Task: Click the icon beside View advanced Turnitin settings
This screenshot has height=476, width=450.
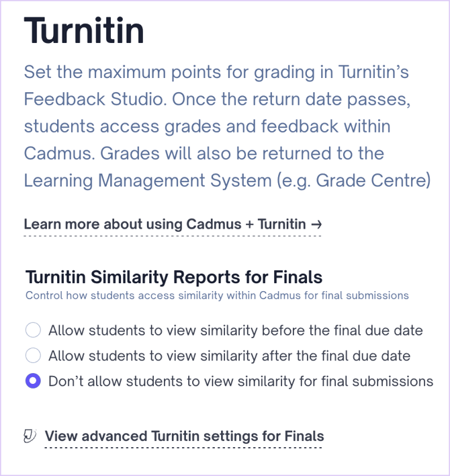Action: pyautogui.click(x=30, y=436)
